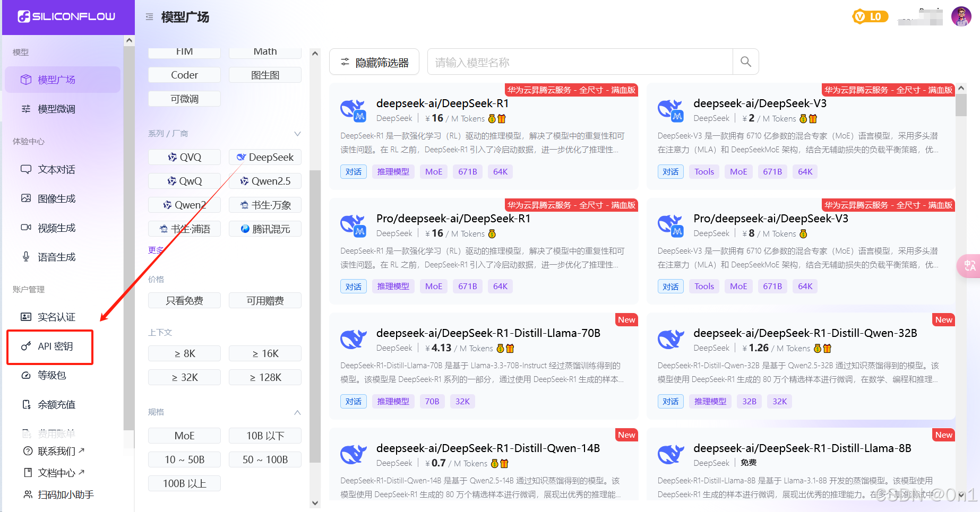Click sidebar scroll up arrow
The width and height of the screenshot is (980, 512).
(129, 40)
